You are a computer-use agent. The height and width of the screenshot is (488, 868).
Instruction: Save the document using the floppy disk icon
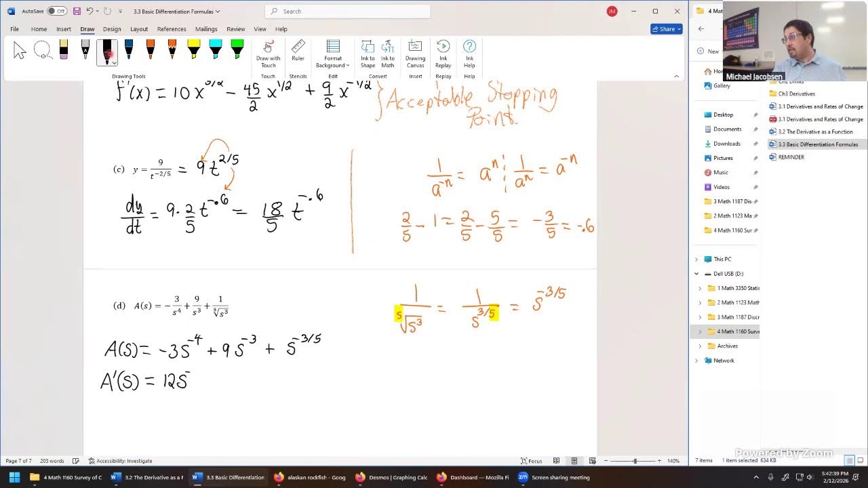[x=77, y=11]
